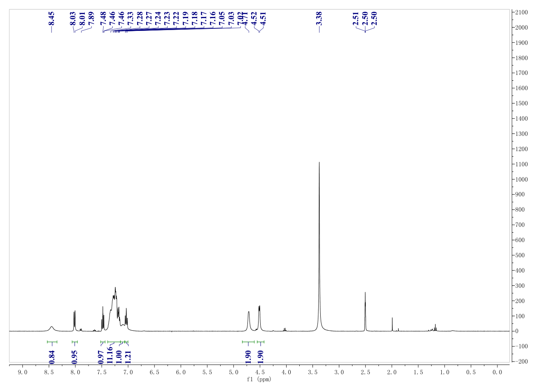Click the tallest peak at 3.38 ppm

point(319,247)
